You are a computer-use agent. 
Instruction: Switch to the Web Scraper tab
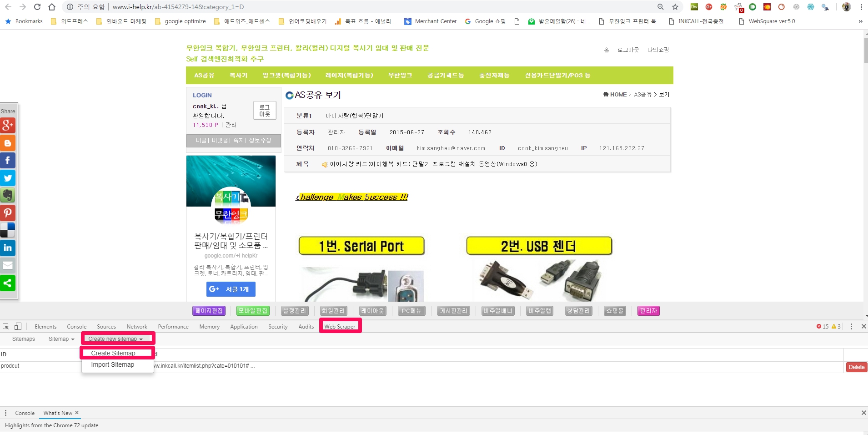point(340,327)
